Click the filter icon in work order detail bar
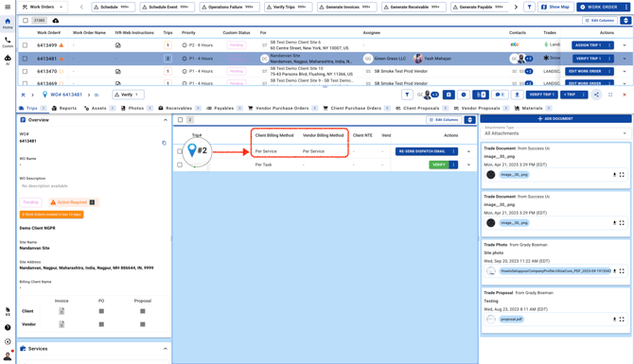The height and width of the screenshot is (364, 634). pos(407,95)
